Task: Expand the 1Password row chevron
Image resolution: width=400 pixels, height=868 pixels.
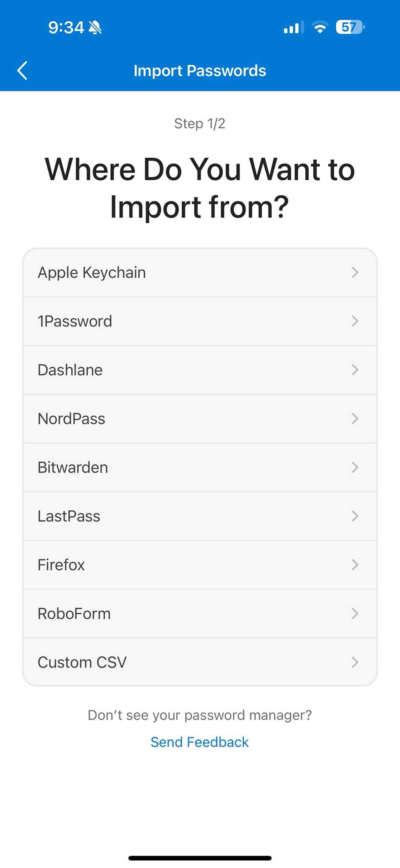Action: 355,321
